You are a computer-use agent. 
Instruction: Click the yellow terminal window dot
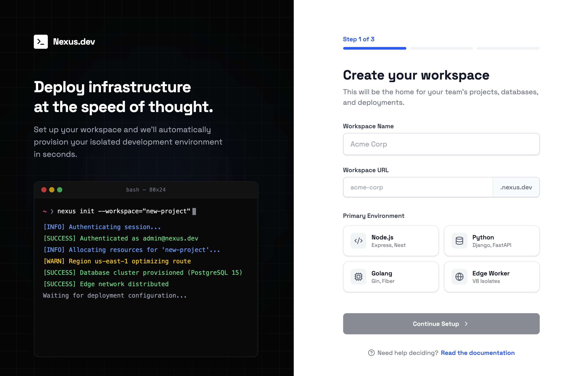pyautogui.click(x=52, y=190)
